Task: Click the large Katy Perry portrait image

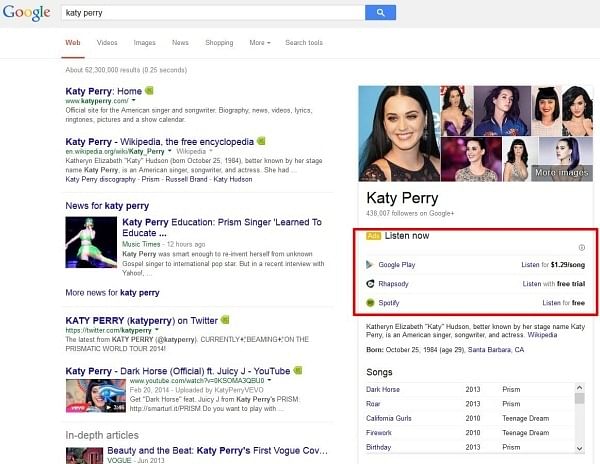Action: tap(399, 133)
